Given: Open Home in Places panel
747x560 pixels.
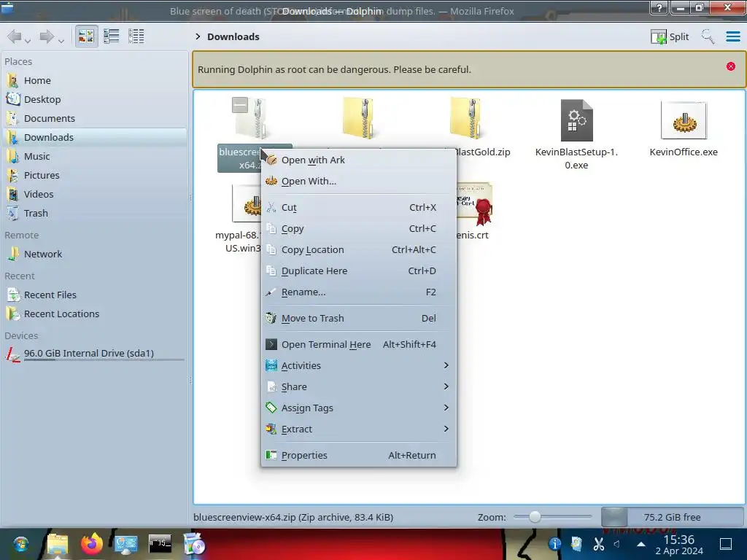Looking at the screenshot, I should [x=96, y=80].
